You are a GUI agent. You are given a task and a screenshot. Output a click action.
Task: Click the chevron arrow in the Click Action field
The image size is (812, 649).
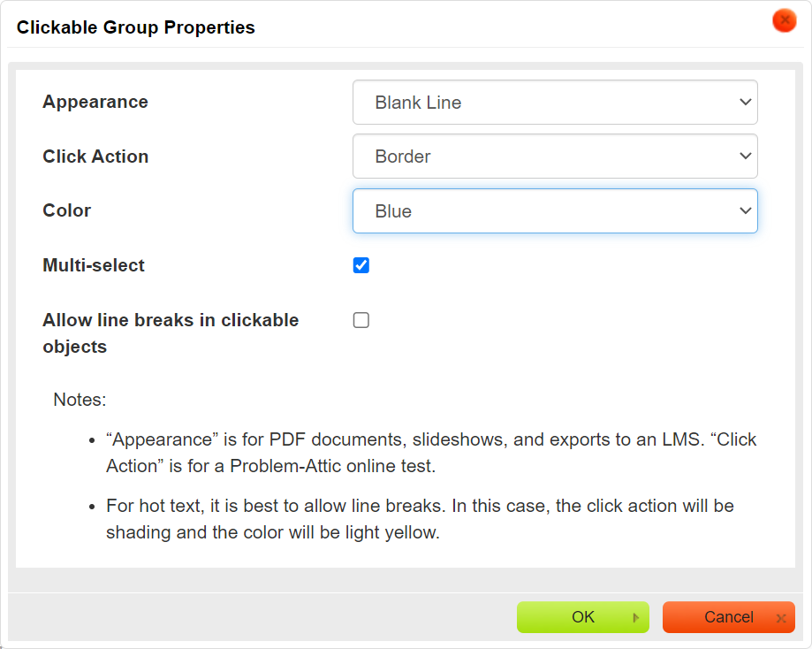745,156
